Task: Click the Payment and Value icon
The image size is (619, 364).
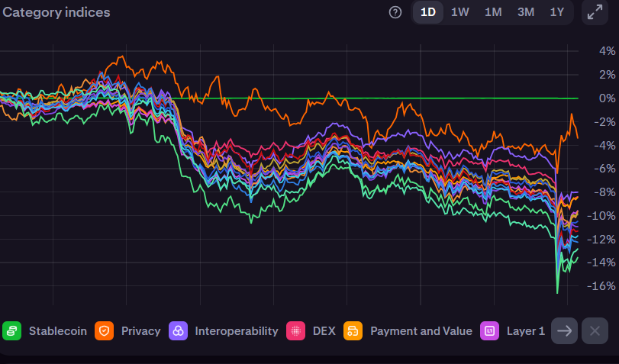Action: 353,331
